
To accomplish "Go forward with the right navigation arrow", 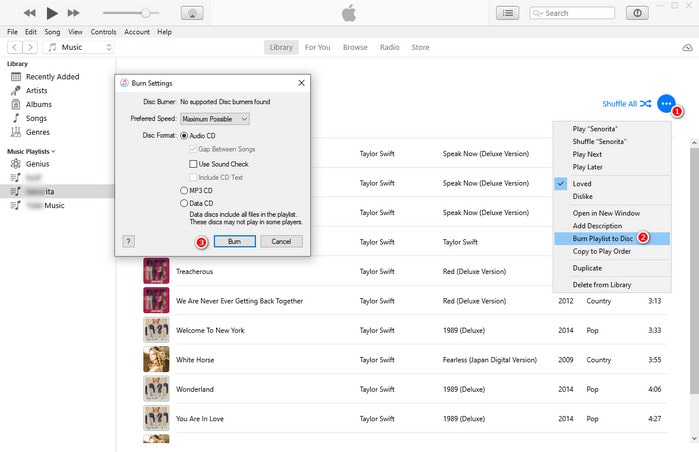I will coord(30,47).
